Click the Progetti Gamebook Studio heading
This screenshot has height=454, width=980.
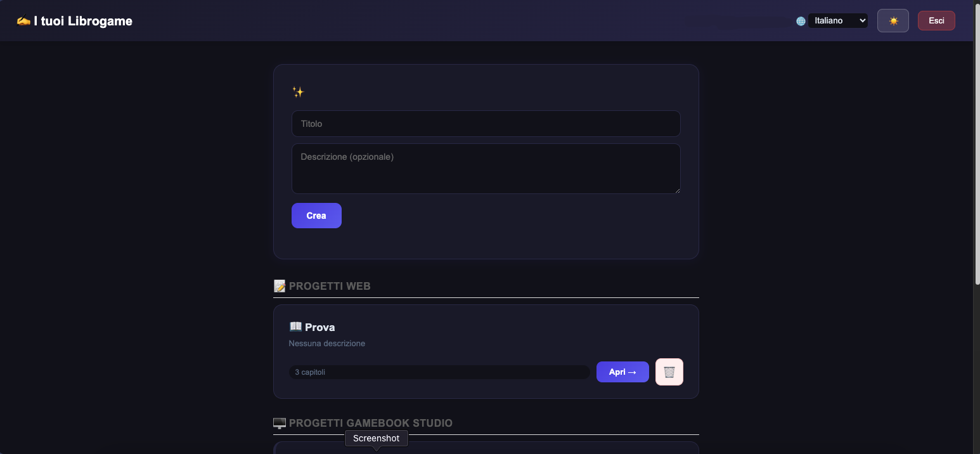tap(370, 423)
